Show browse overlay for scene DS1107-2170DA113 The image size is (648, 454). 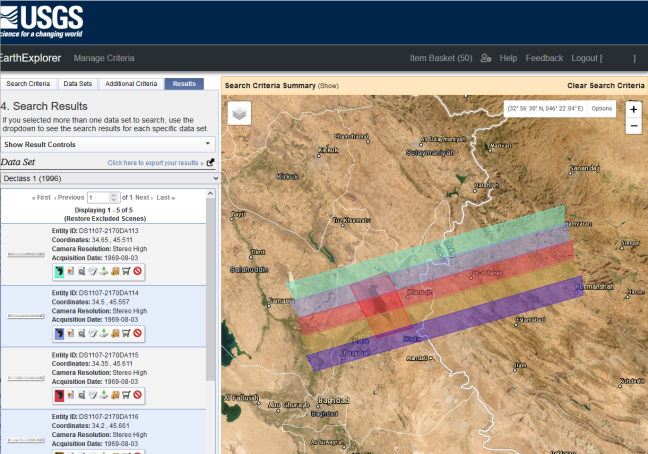(x=71, y=270)
